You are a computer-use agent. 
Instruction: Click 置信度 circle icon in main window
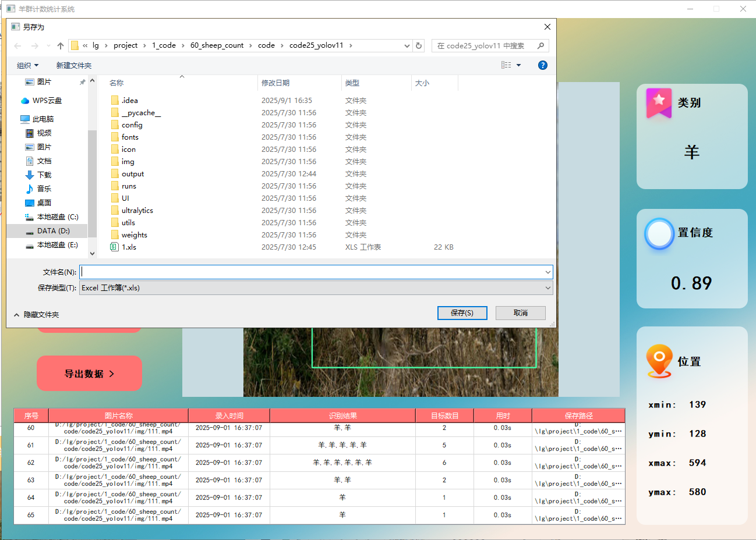pos(659,234)
